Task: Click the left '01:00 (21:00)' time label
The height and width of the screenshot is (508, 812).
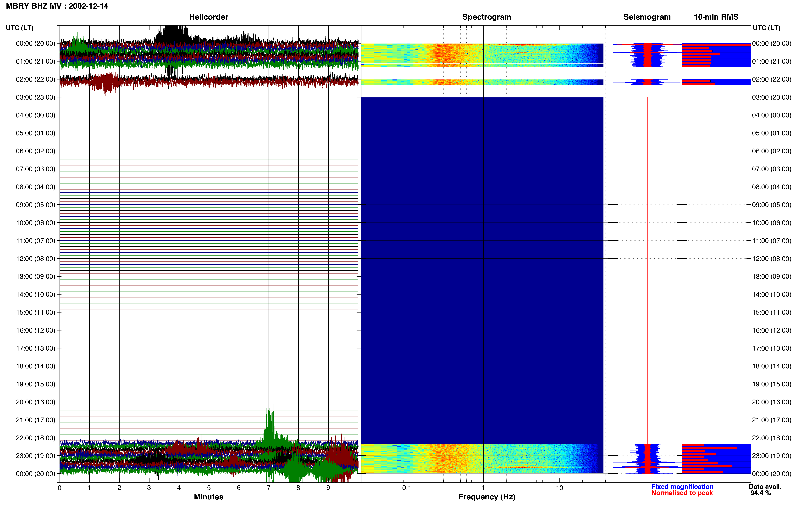Action: 36,61
